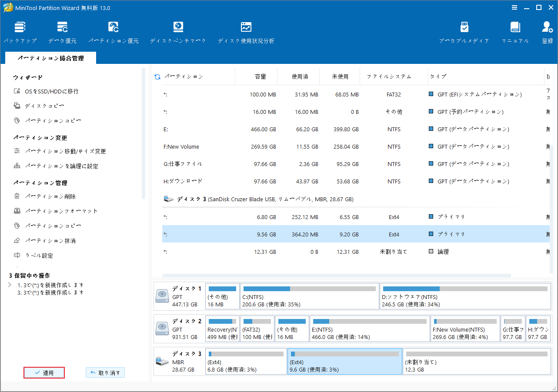Open the hamburger menu
This screenshot has height=392, width=558.
tap(515, 7)
